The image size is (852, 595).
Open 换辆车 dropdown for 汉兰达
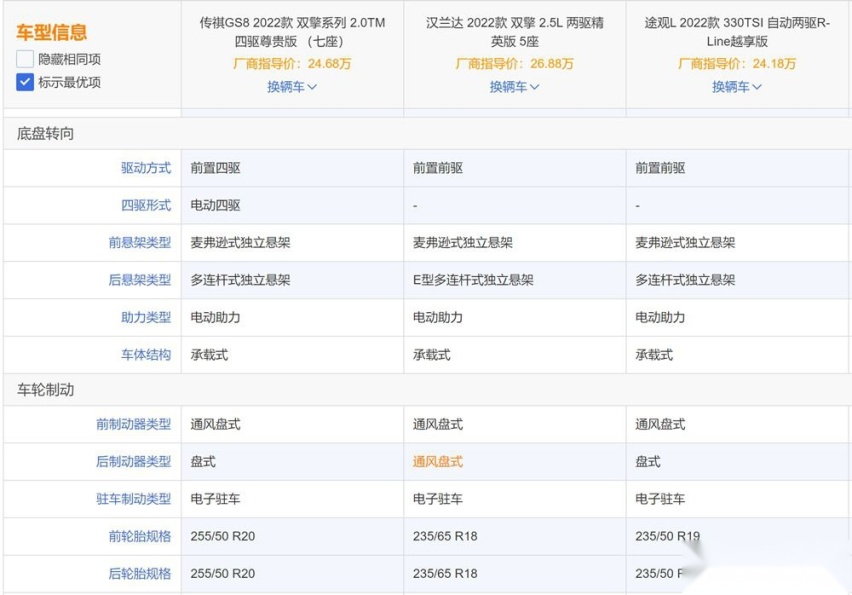514,87
